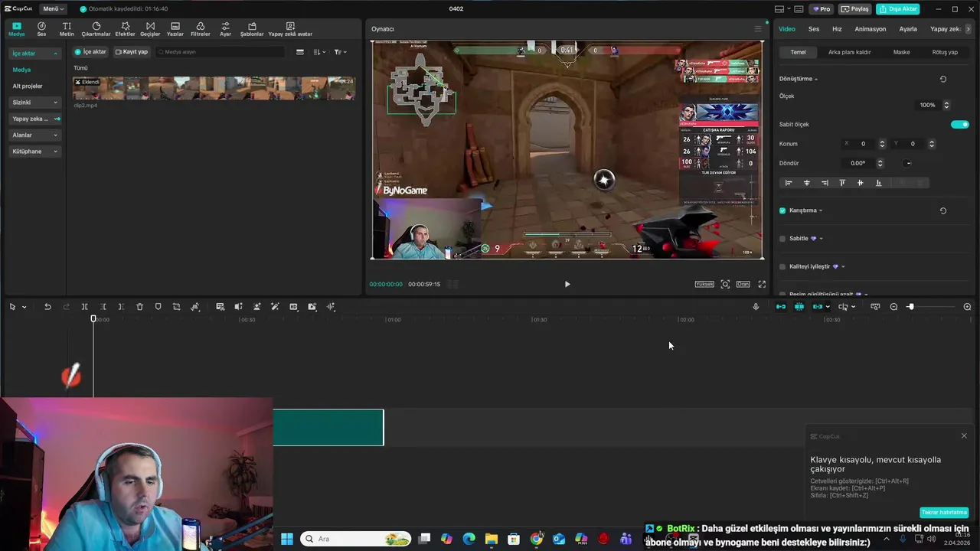Open the Efektler effects tab

125,29
